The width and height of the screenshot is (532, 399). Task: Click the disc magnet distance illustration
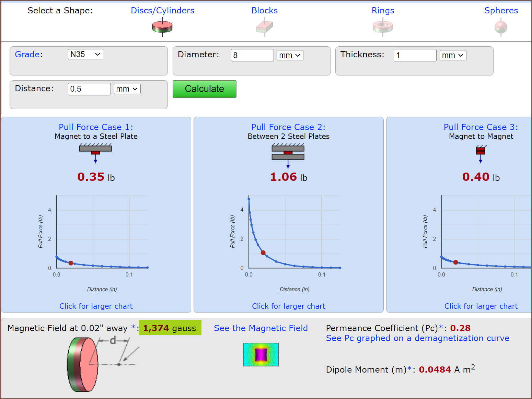pyautogui.click(x=102, y=364)
